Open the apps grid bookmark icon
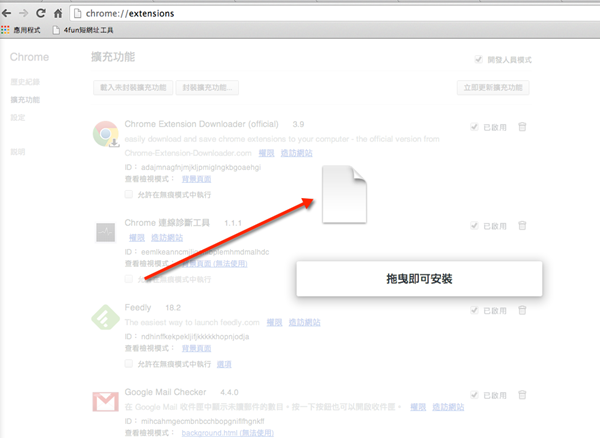 (x=5, y=30)
